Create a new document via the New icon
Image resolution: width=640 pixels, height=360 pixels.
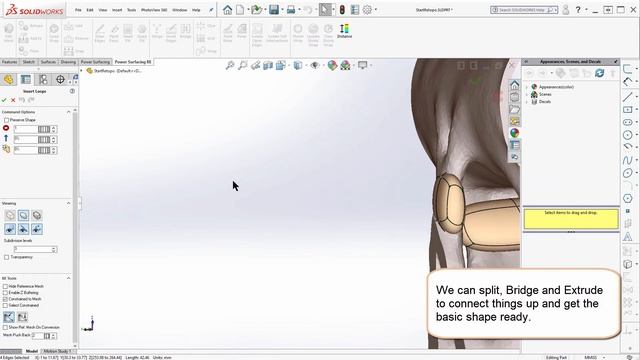click(x=240, y=10)
